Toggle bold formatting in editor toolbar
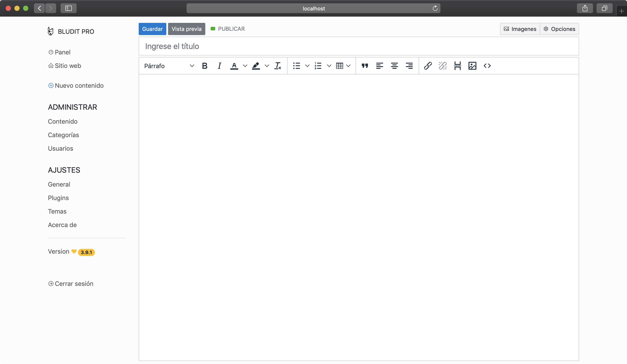 click(204, 66)
